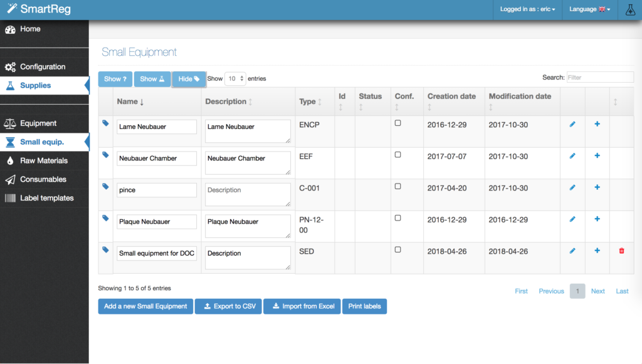Click the tag icon beside Plaque Neubauer
The height and width of the screenshot is (364, 642).
pos(105,218)
